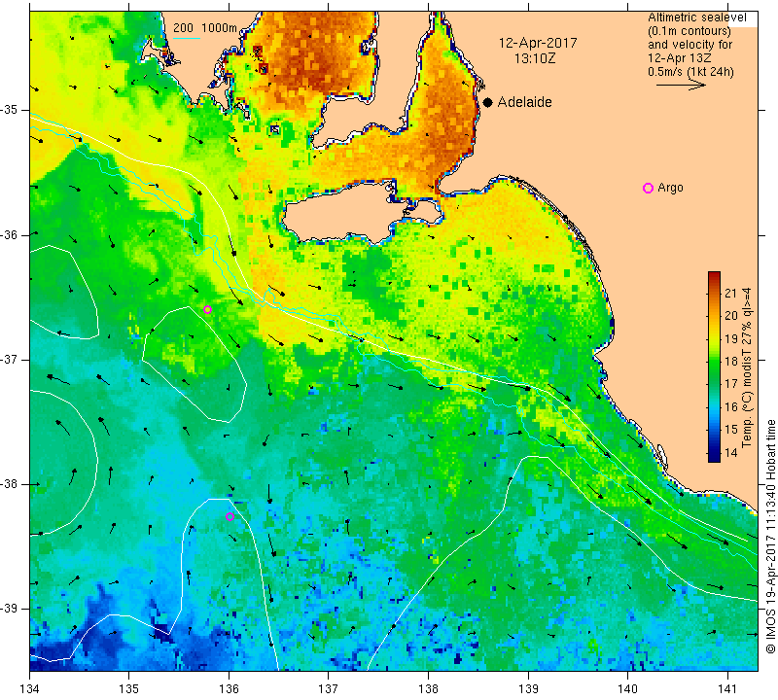This screenshot has width=778, height=700.
Task: Click the 'Altimetric sealevel' legend title
Action: 696,17
